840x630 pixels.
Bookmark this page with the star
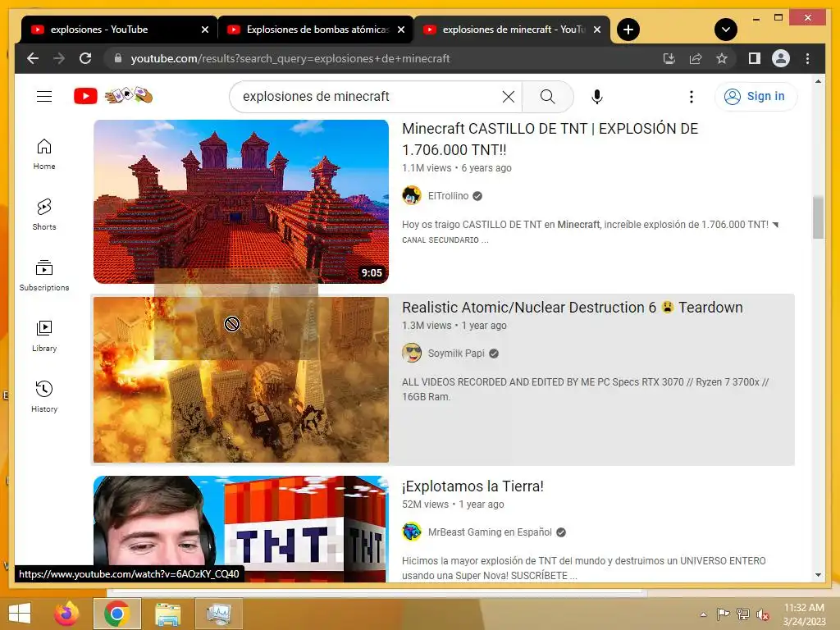722,58
